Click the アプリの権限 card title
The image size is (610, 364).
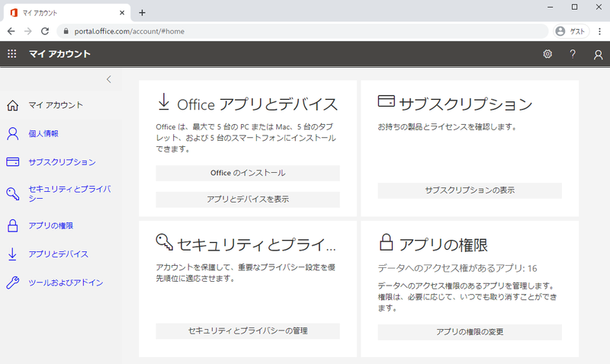(x=443, y=244)
